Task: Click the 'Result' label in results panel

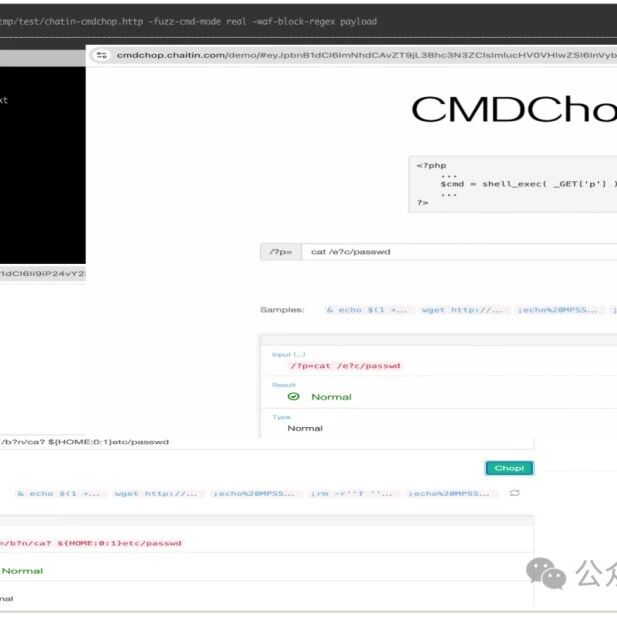Action: point(283,385)
